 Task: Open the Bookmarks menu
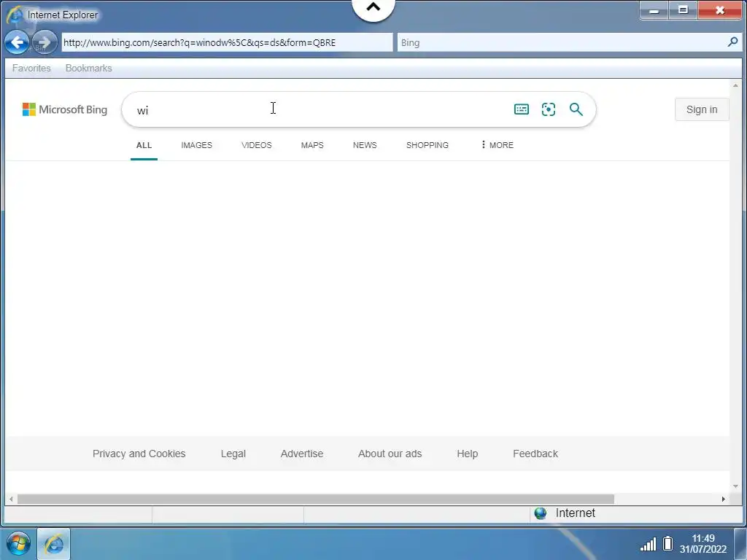pyautogui.click(x=88, y=68)
